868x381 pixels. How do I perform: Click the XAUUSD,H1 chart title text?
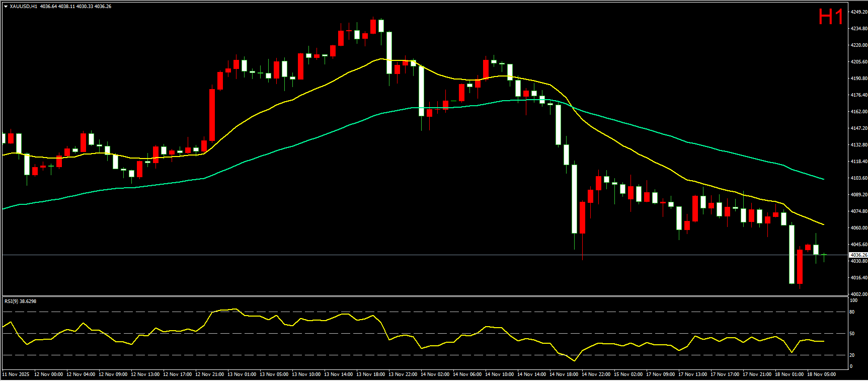click(x=23, y=7)
